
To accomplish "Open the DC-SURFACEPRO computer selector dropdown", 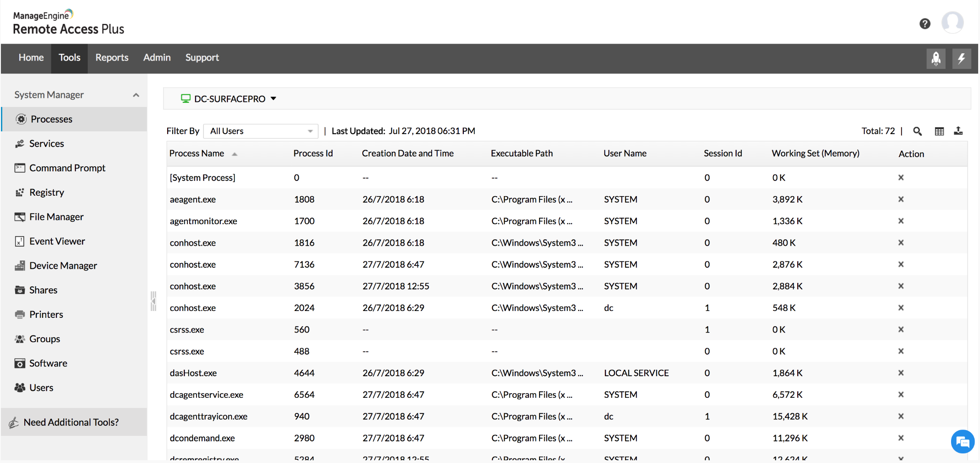I will point(229,98).
